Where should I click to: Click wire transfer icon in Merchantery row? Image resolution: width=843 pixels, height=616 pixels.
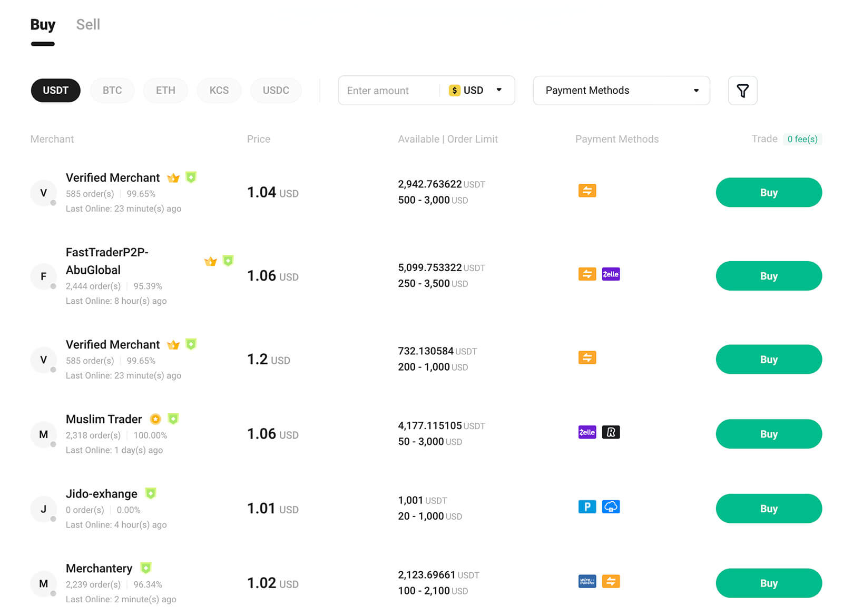(x=587, y=581)
